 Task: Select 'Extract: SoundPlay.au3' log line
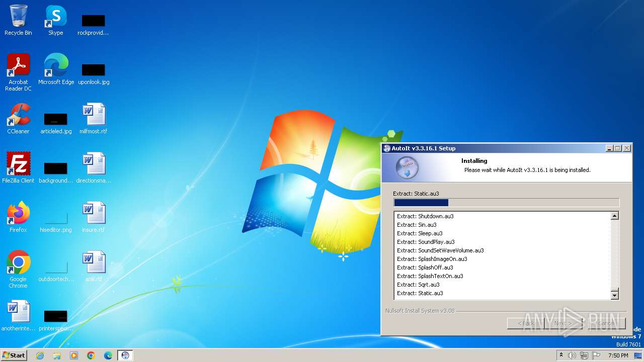click(426, 242)
